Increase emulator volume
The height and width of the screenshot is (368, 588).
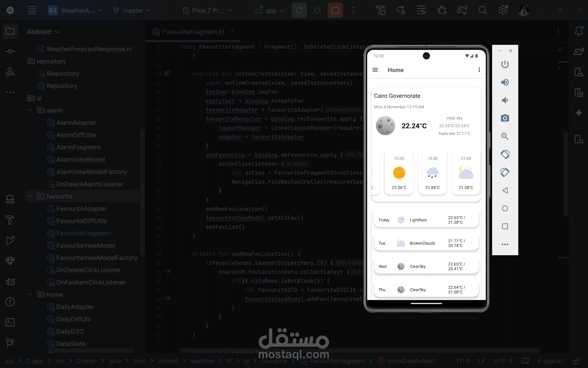click(505, 82)
